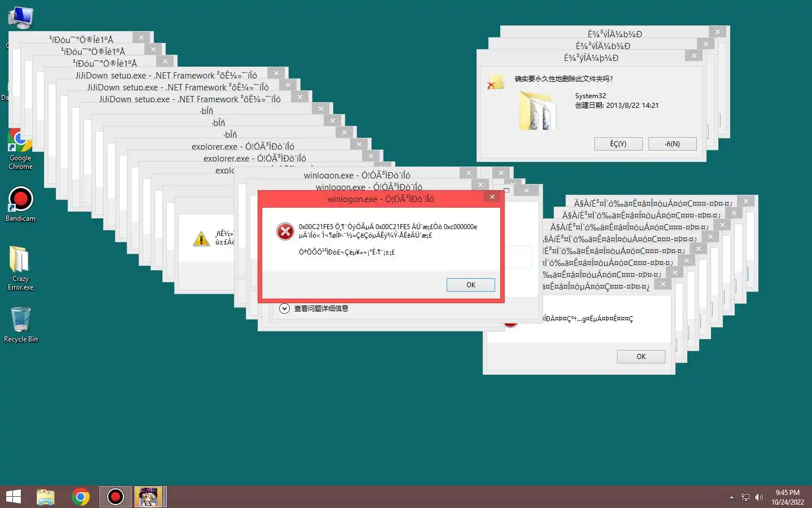Click the yellow warning triangle icon
Screen dimensions: 812x508
pyautogui.click(x=201, y=238)
